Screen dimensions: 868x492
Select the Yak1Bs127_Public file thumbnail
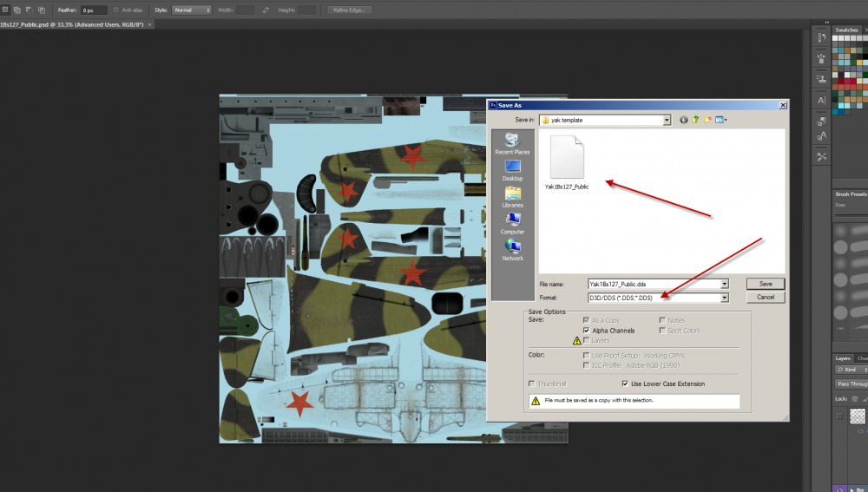pyautogui.click(x=567, y=159)
